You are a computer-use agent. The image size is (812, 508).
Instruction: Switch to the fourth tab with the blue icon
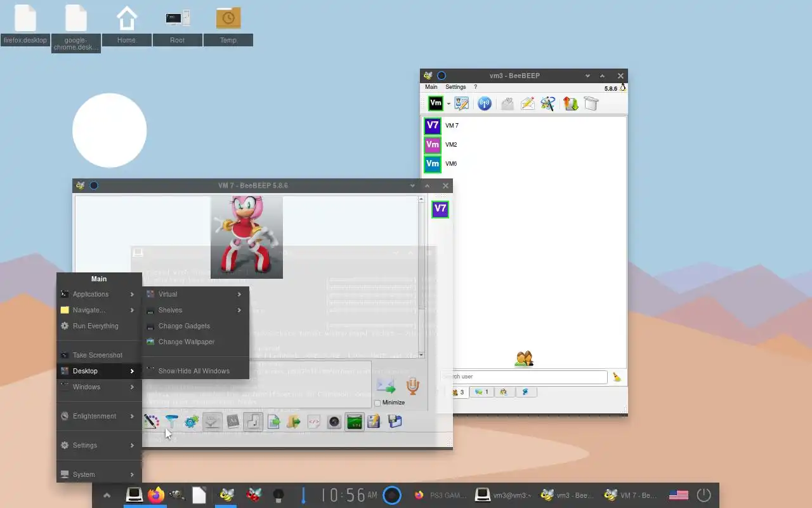[525, 392]
